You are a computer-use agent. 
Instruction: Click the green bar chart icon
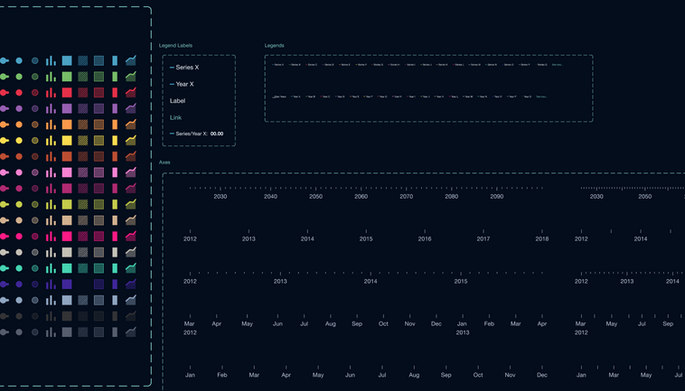click(51, 76)
